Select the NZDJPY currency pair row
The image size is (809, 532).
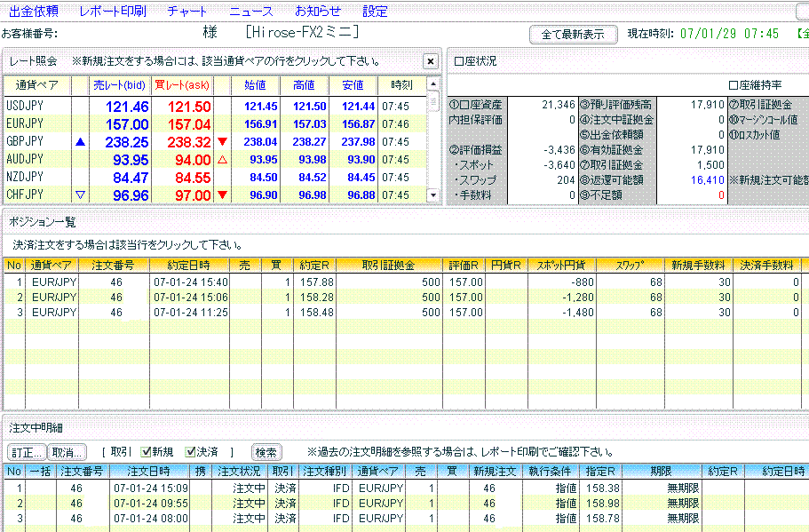pyautogui.click(x=215, y=177)
